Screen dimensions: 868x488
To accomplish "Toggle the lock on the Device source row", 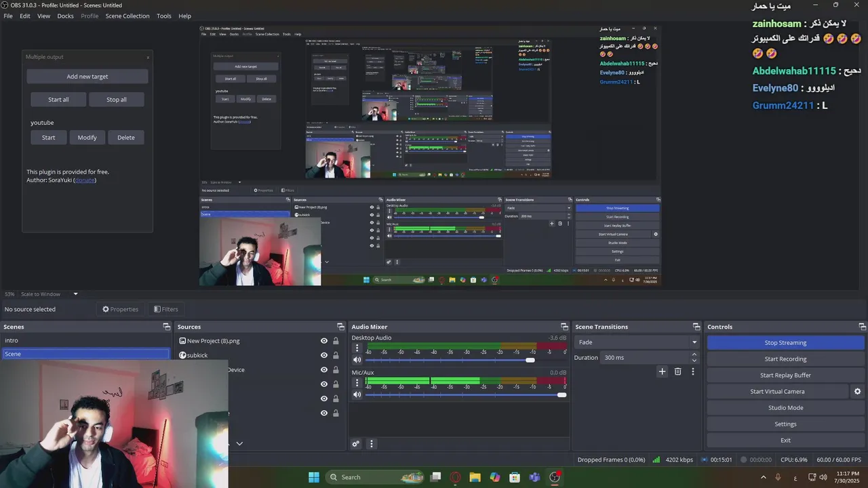I will point(336,370).
